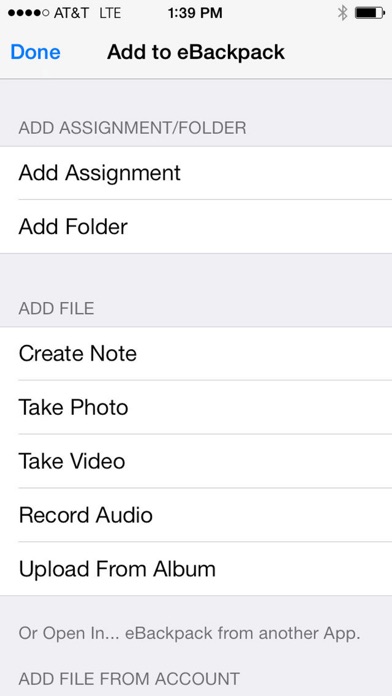Choose Take Video
The image size is (392, 696).
click(x=196, y=461)
